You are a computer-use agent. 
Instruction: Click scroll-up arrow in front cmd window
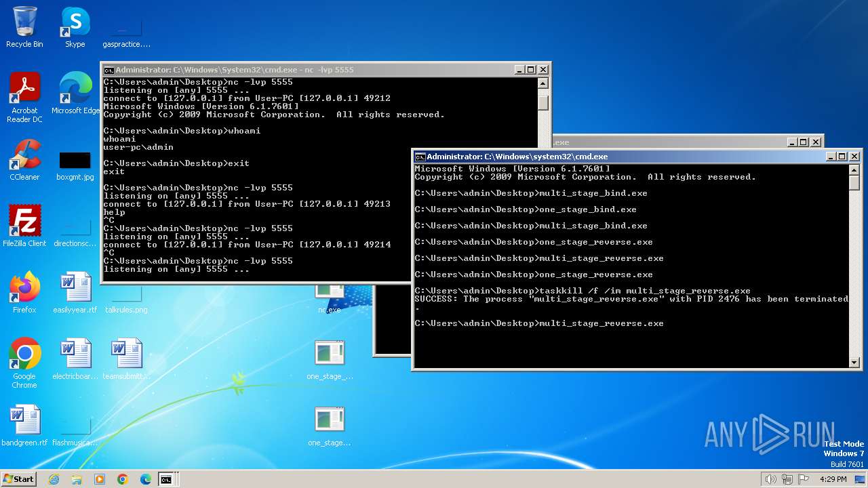coord(854,170)
